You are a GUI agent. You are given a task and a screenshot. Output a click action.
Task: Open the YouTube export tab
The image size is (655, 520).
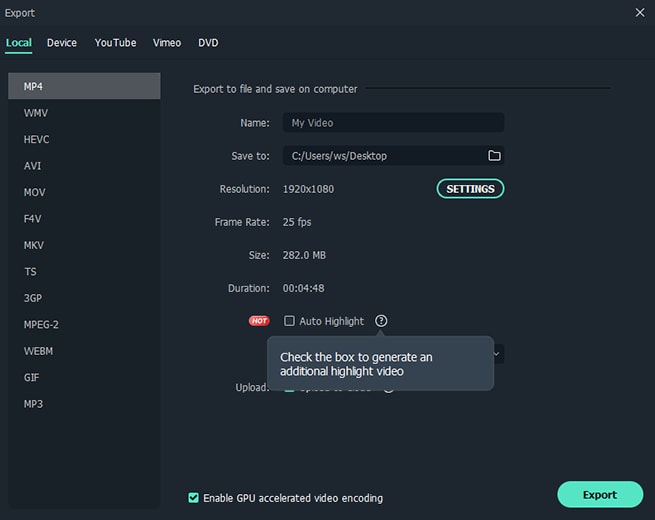pyautogui.click(x=115, y=43)
